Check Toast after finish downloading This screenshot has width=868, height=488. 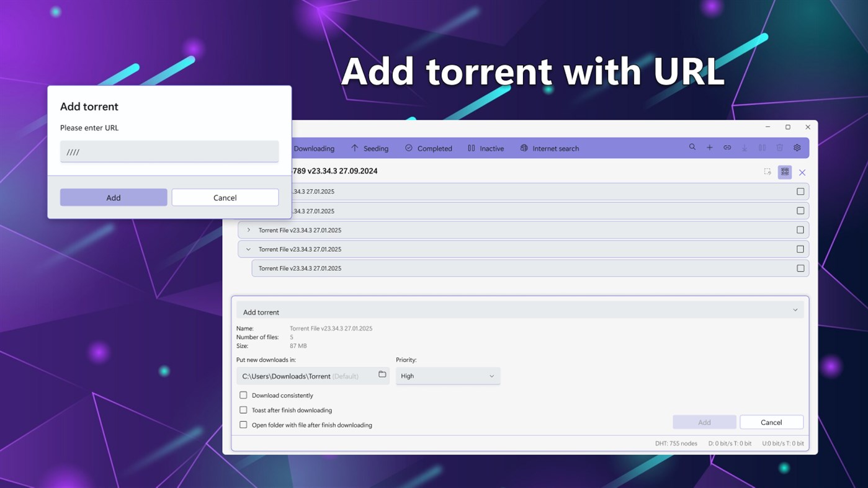[243, 410]
